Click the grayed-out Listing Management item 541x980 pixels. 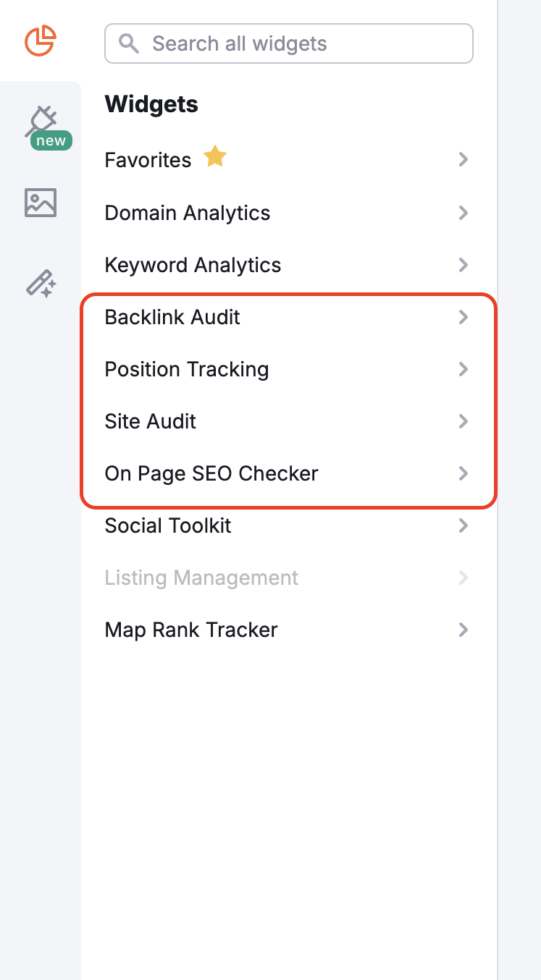tap(201, 578)
